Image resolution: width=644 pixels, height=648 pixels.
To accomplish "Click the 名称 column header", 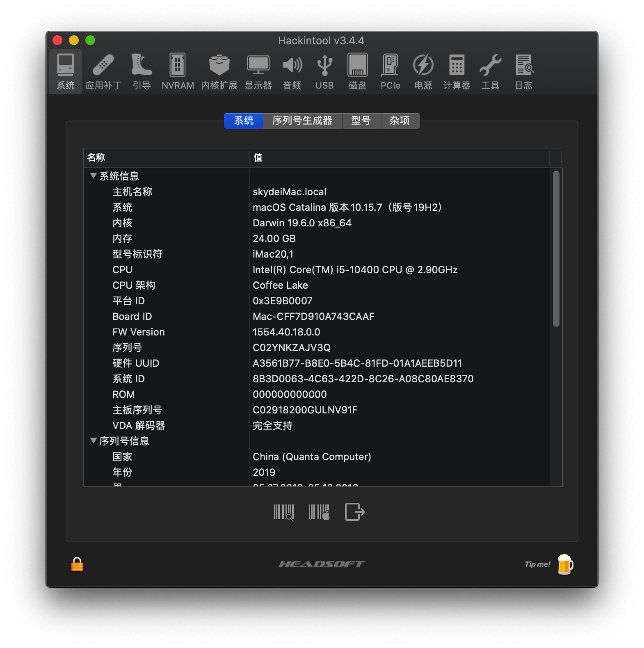I will (x=166, y=157).
